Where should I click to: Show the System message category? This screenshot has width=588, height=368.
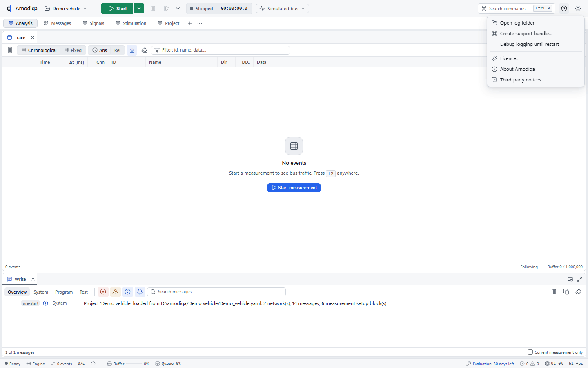(x=41, y=292)
